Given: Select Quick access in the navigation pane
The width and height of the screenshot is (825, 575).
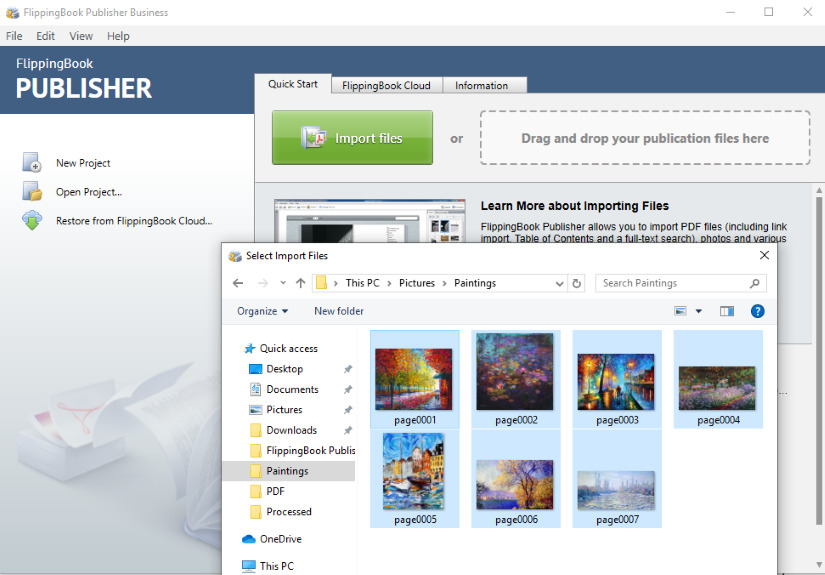Looking at the screenshot, I should pos(288,348).
